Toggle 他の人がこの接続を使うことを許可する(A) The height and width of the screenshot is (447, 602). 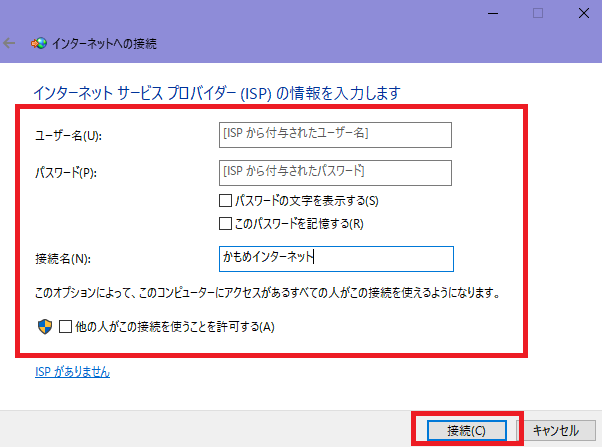[x=65, y=327]
